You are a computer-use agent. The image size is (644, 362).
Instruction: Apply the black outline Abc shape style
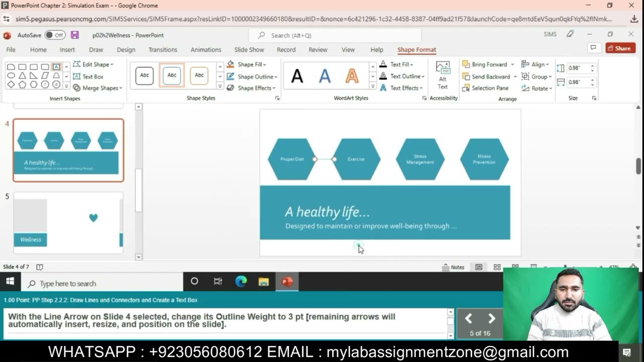144,75
